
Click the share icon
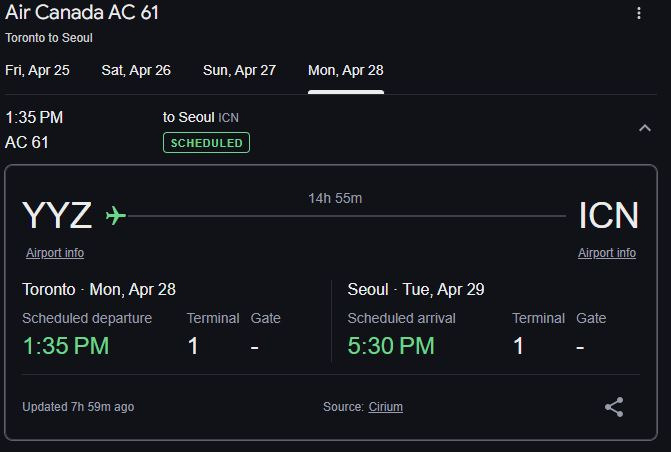coord(614,407)
